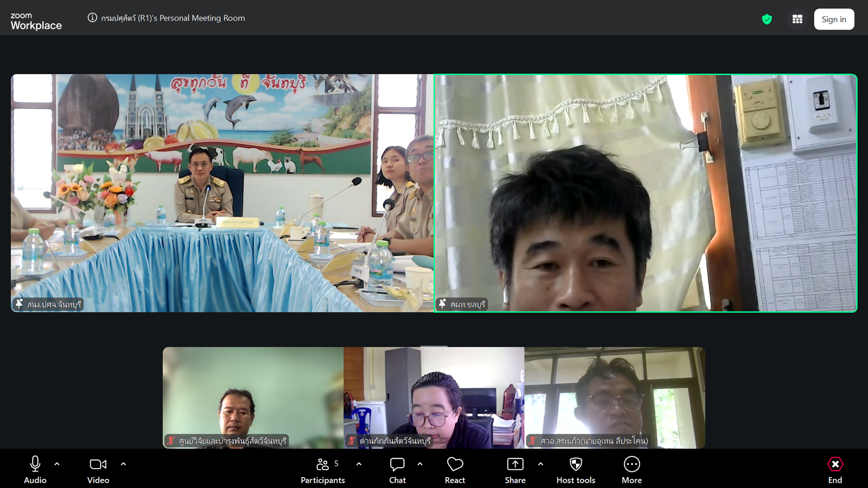Click the End meeting button
The width and height of the screenshot is (868, 488).
point(835,470)
